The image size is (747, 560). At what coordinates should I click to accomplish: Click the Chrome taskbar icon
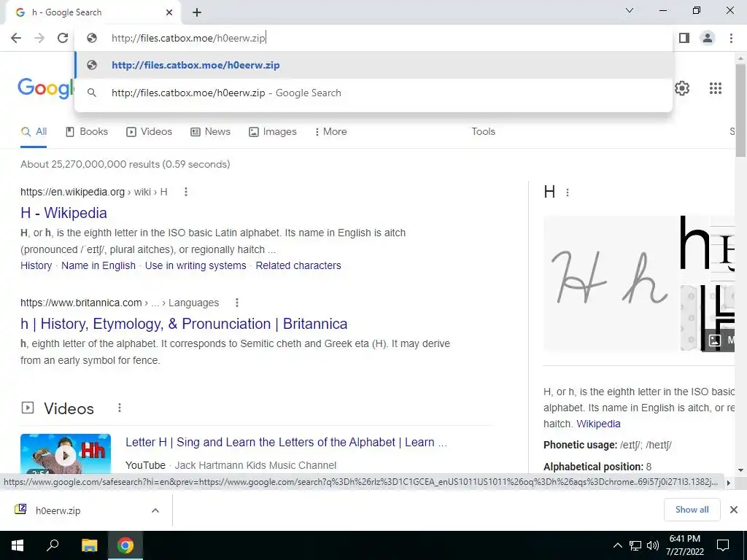coord(125,545)
